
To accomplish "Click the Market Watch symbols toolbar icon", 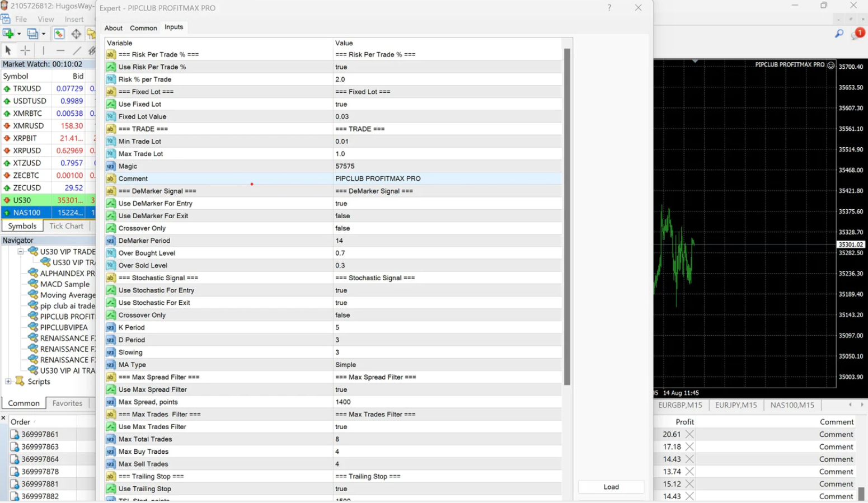I will pyautogui.click(x=59, y=34).
